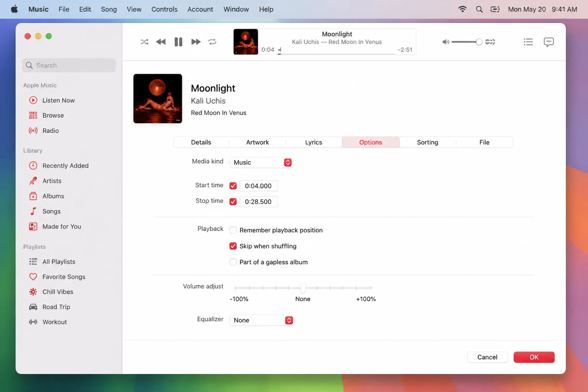The image size is (588, 392).
Task: Switch to the Artwork tab
Action: pos(257,142)
